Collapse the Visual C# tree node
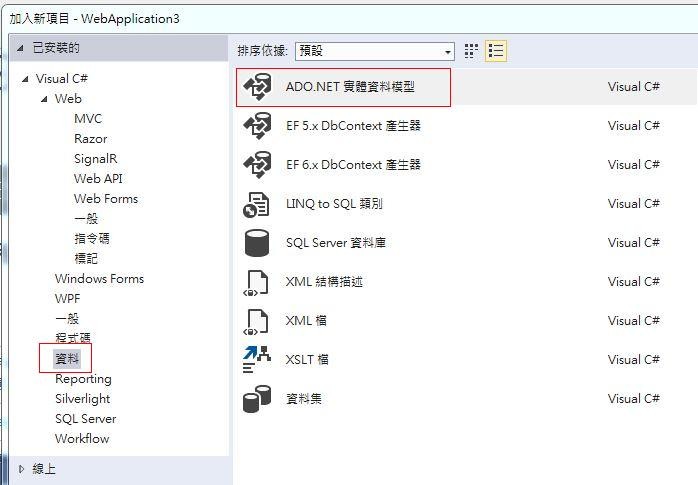The height and width of the screenshot is (485, 698). [25, 79]
